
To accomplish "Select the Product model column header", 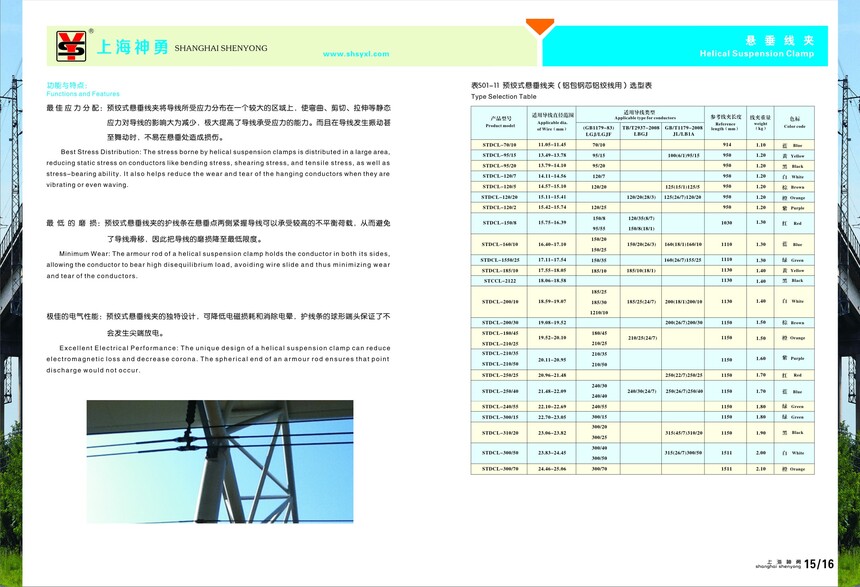I will coord(500,123).
